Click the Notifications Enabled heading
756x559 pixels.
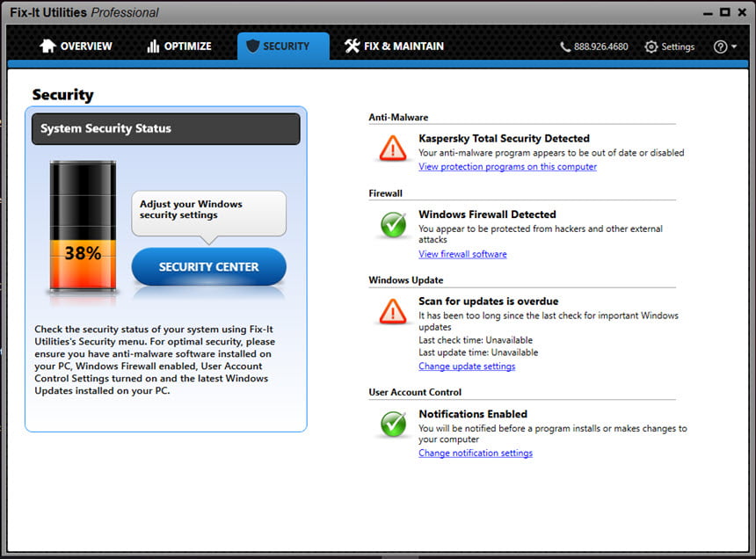[x=473, y=414]
